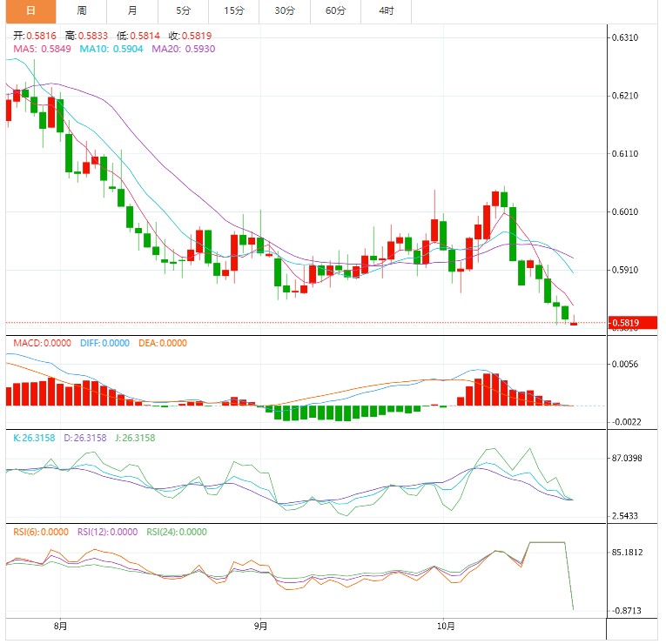Screen dimensions: 666x644
Task: Switch to the 月 monthly tab
Action: 131,11
